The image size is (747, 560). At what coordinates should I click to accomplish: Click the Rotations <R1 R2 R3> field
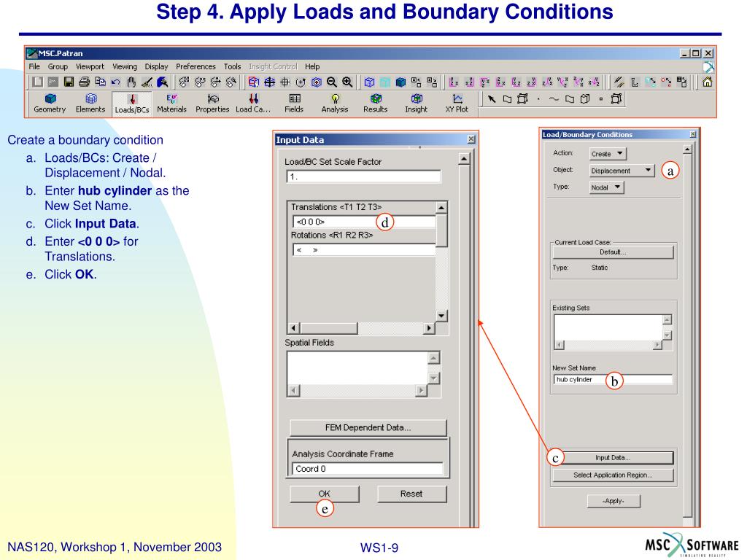(x=364, y=249)
